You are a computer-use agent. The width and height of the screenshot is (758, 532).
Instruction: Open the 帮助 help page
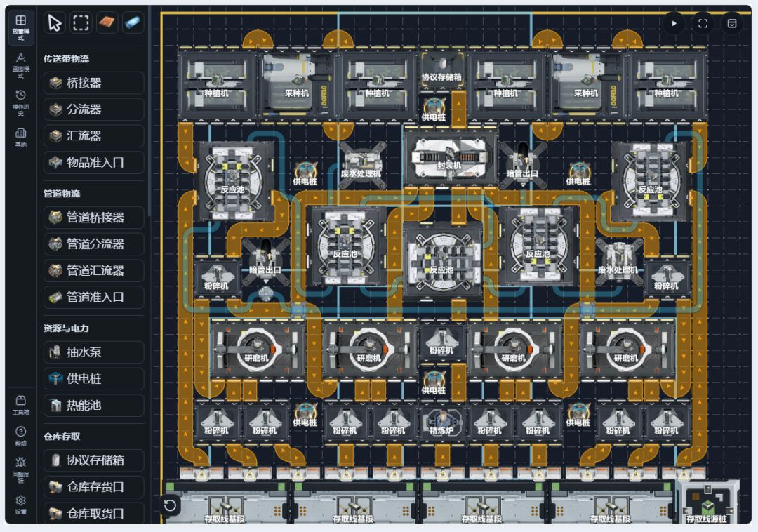(21, 437)
